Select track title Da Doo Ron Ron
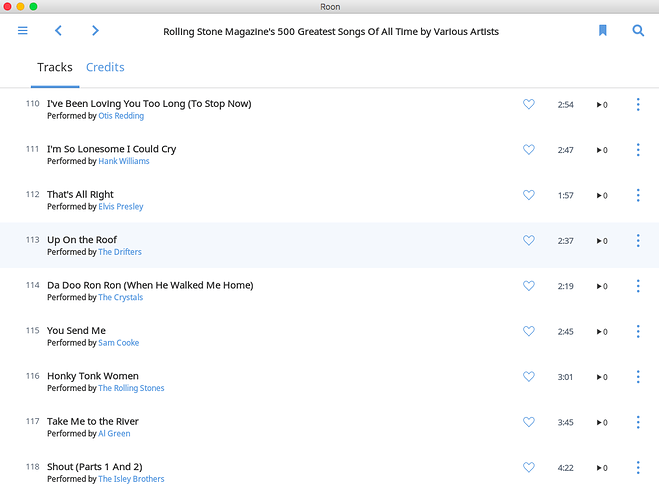Screen dimensions: 659x500 [150, 285]
